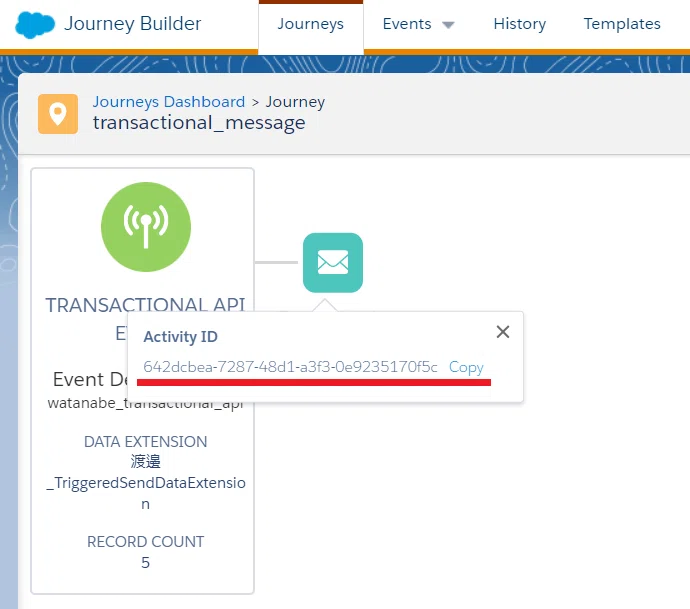Viewport: 690px width, 609px height.
Task: Click the _TriggeredSendDataExtension name
Action: click(146, 493)
